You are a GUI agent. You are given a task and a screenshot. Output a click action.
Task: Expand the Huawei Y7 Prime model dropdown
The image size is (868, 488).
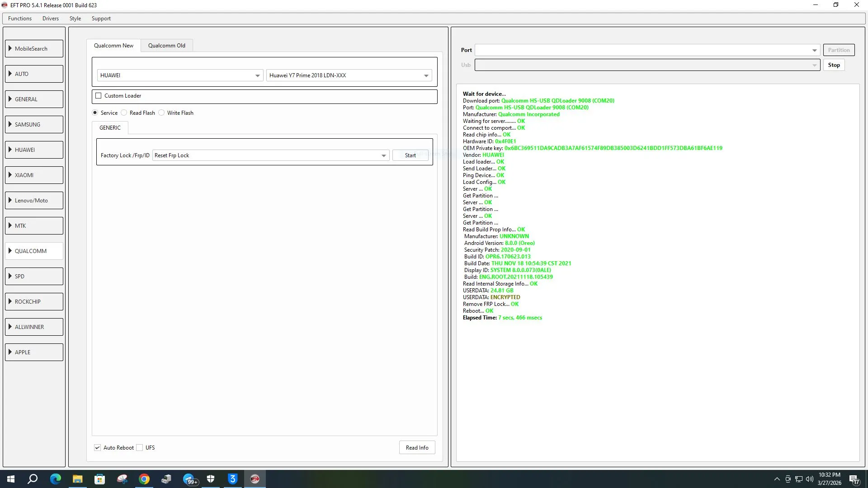point(349,75)
